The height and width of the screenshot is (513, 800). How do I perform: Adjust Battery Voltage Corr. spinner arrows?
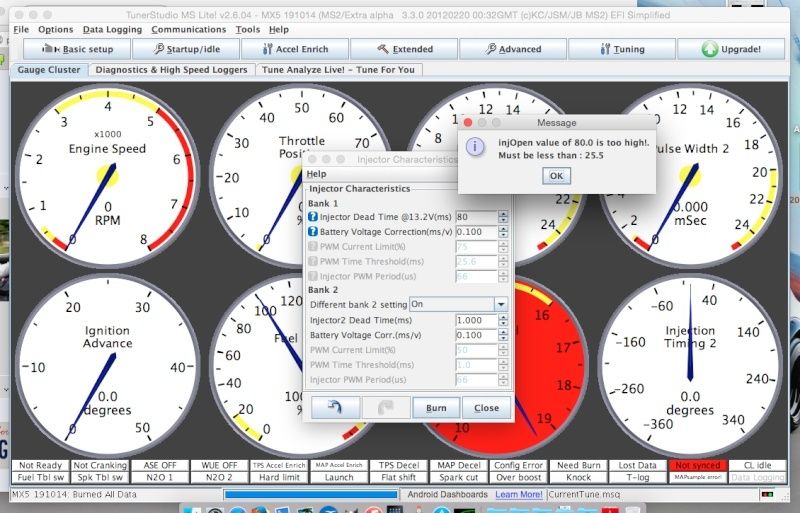pyautogui.click(x=503, y=335)
